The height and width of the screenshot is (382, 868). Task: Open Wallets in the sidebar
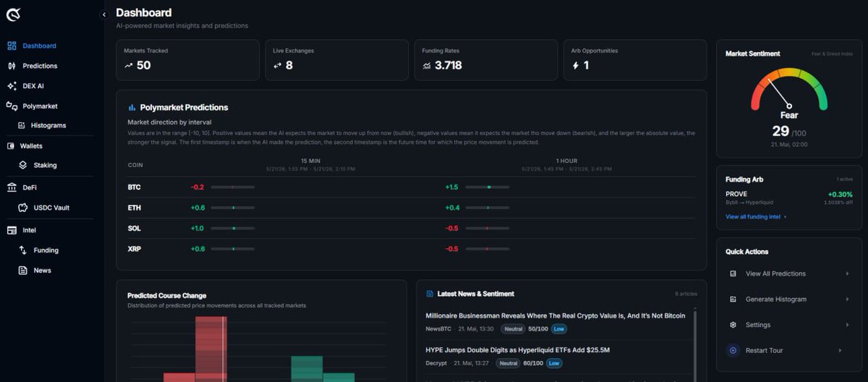coord(31,145)
